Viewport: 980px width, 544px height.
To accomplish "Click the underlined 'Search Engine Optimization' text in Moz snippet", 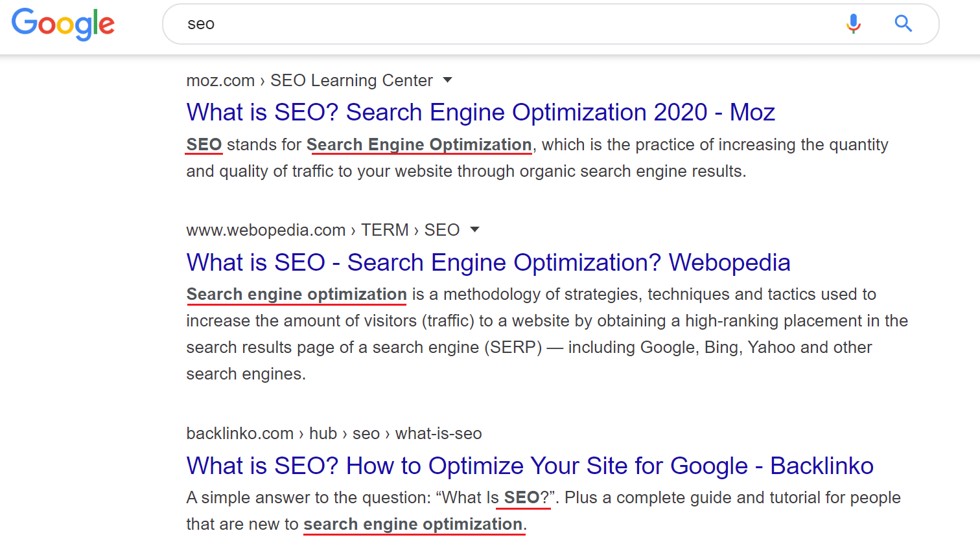I will [x=419, y=144].
